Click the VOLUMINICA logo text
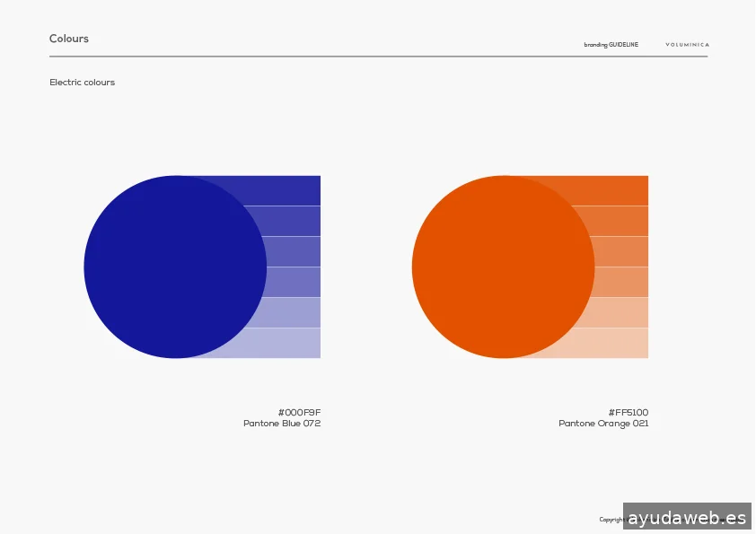756x534 pixels. pyautogui.click(x=687, y=45)
